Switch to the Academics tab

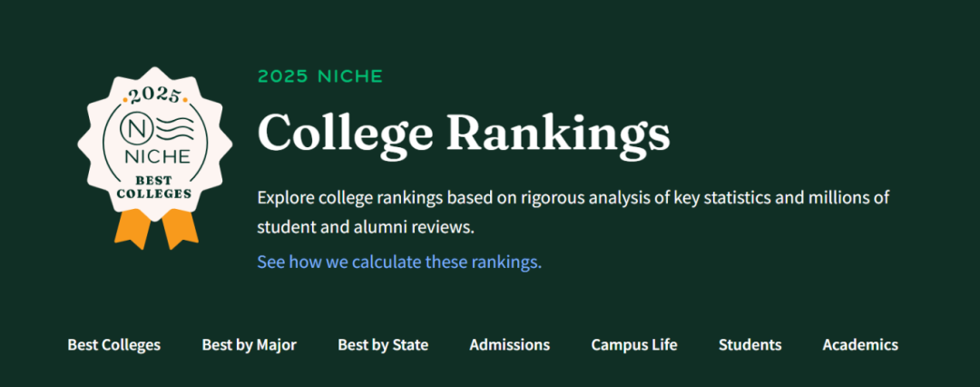point(860,345)
